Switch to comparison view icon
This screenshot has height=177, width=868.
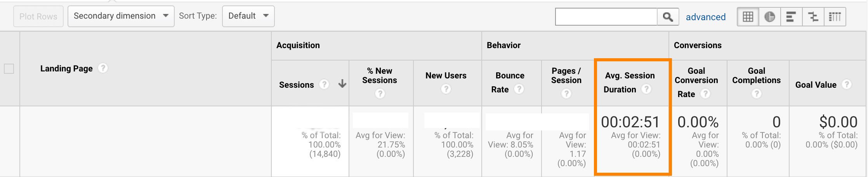click(x=813, y=17)
